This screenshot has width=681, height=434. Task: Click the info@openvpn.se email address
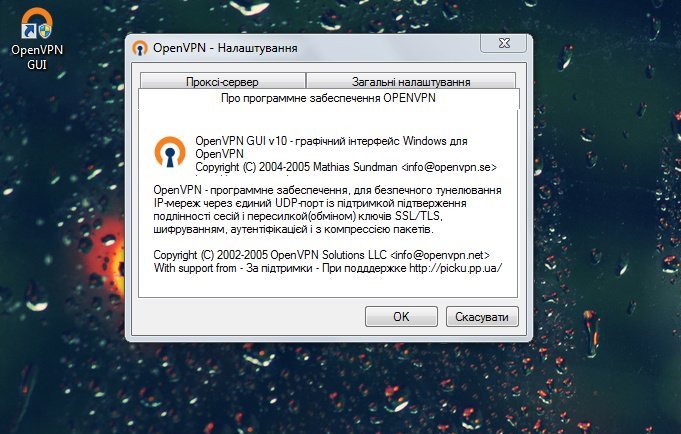coord(449,167)
